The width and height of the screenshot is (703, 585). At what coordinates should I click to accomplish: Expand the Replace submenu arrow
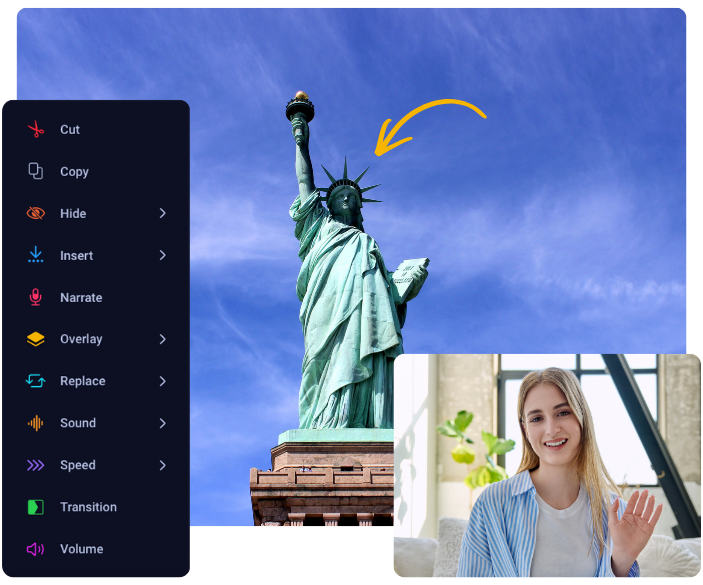point(162,381)
